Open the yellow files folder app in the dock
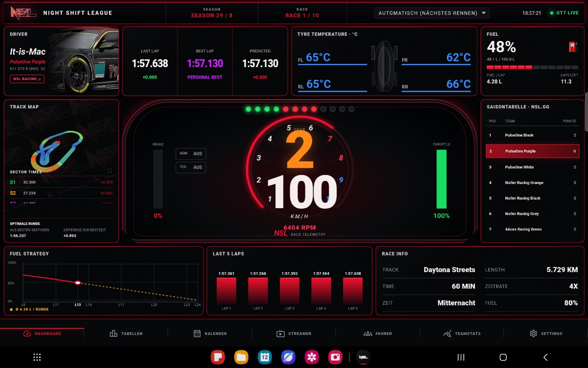588x368 pixels. click(241, 357)
